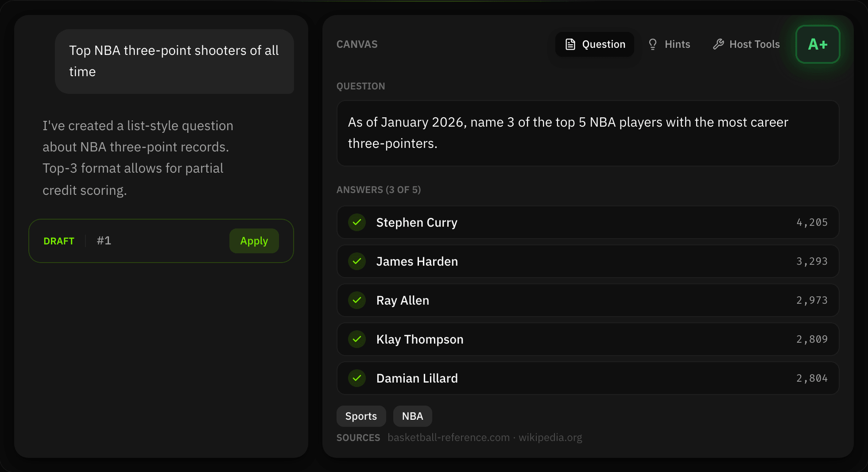This screenshot has height=472, width=868.
Task: Select the Sports category tag
Action: coord(361,416)
